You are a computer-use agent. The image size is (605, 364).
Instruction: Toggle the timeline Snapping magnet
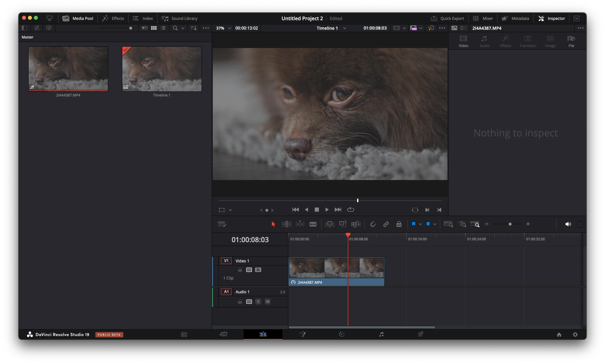tap(373, 224)
